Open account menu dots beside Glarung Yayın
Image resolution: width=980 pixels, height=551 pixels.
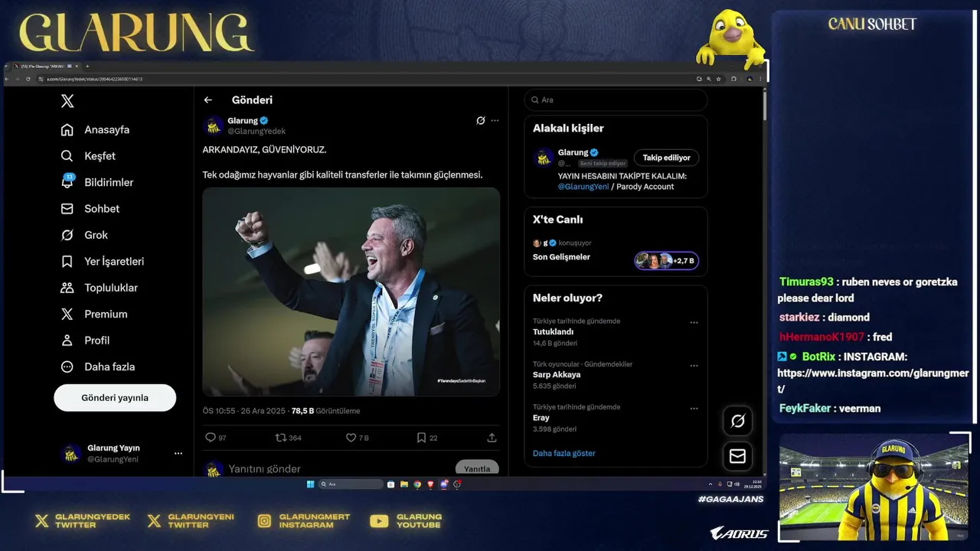(178, 454)
